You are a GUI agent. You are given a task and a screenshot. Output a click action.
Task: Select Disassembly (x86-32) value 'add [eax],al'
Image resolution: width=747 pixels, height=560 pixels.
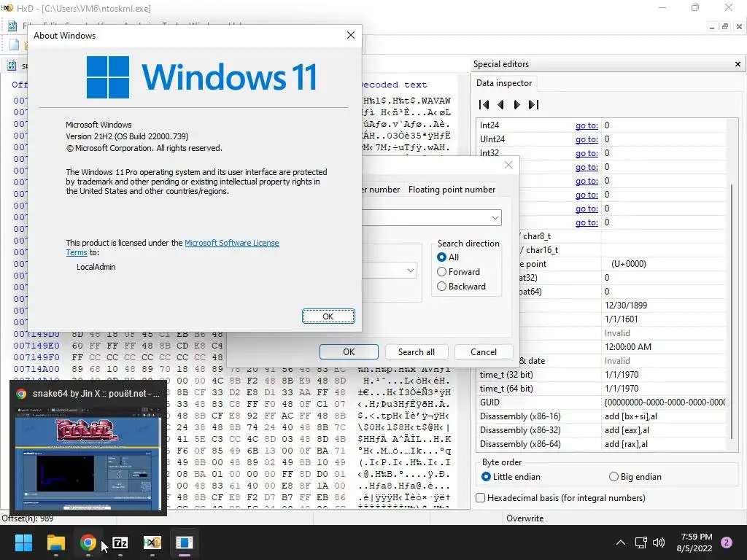(x=627, y=430)
